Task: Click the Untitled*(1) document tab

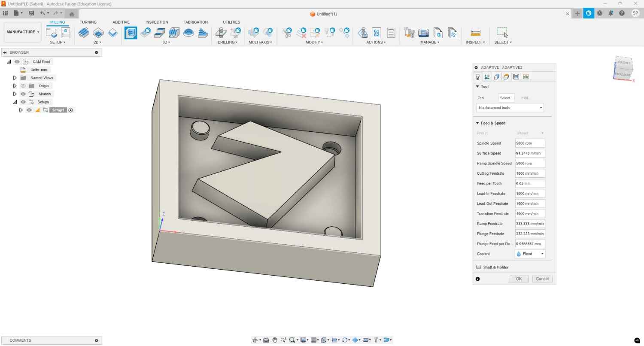Action: tap(323, 14)
